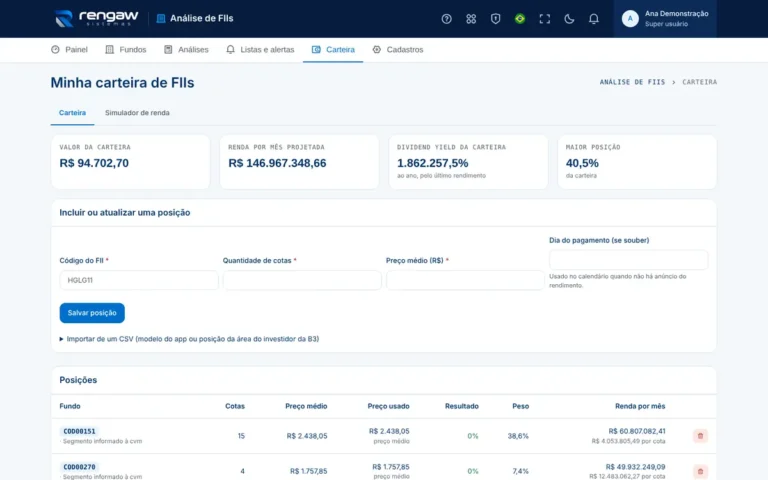Click the Preço médio column header
The width and height of the screenshot is (768, 480).
point(306,406)
